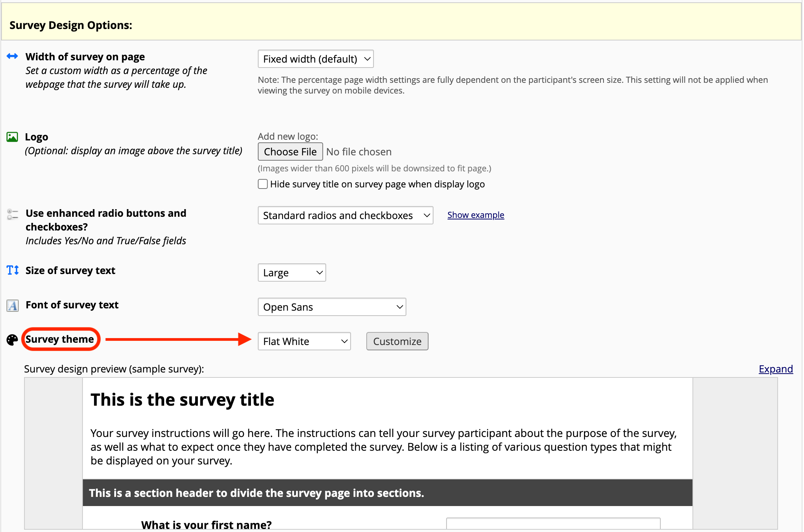Image resolution: width=804 pixels, height=532 pixels.
Task: Click the Includes Yes/No and True/False note
Action: tap(106, 241)
